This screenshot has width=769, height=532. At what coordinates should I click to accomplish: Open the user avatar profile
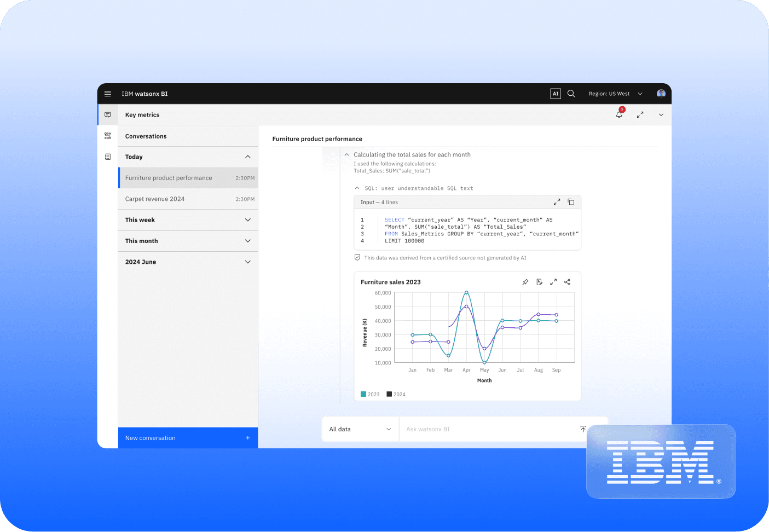click(661, 94)
